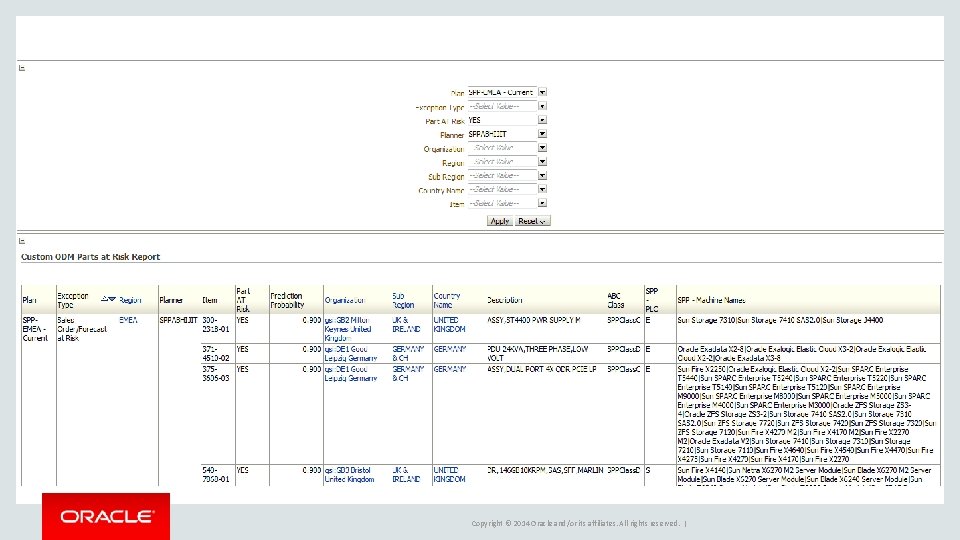Open the DE1 Leipzig organization for item 371-4510-02
This screenshot has height=540, width=960.
click(x=351, y=353)
